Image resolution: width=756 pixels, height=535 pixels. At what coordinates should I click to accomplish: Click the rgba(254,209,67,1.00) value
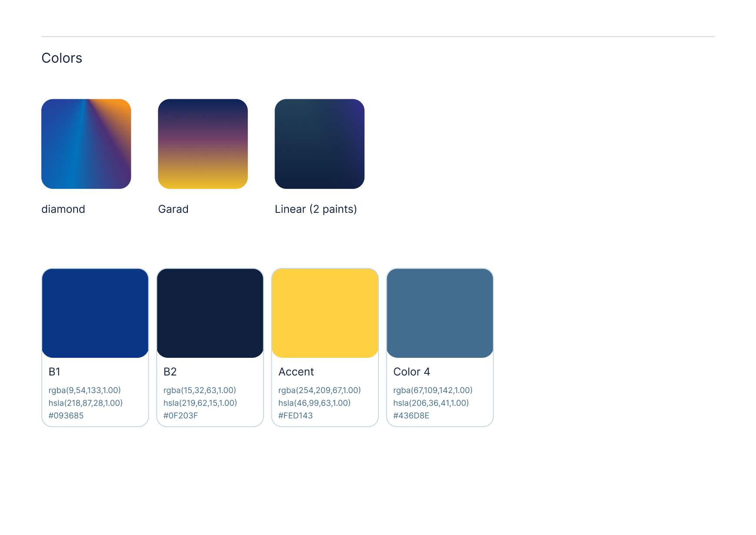tap(319, 390)
